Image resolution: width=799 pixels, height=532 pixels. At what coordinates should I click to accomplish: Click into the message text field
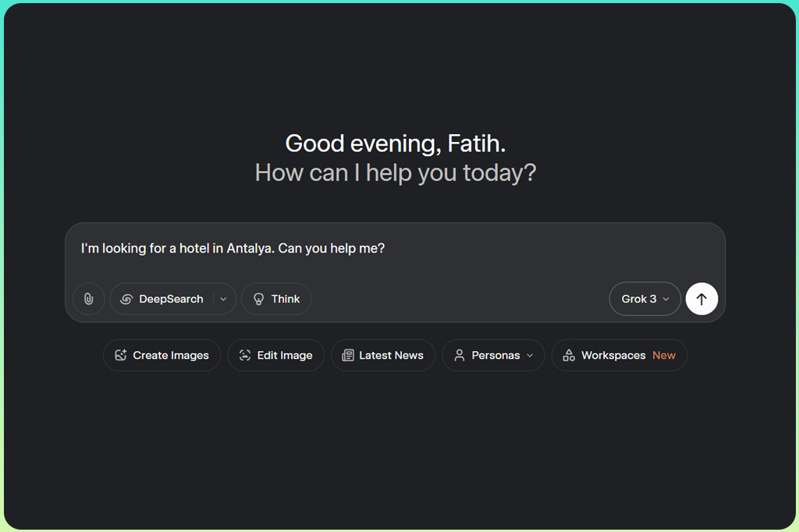pos(395,250)
